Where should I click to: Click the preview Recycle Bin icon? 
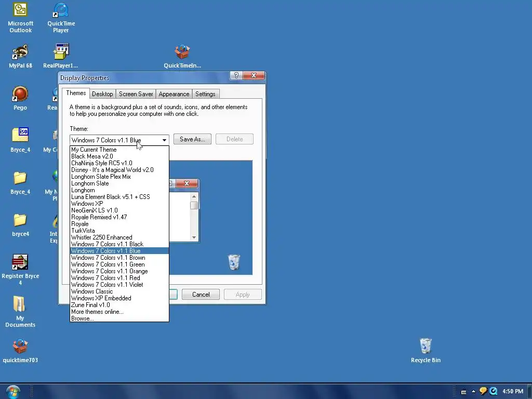(x=234, y=262)
